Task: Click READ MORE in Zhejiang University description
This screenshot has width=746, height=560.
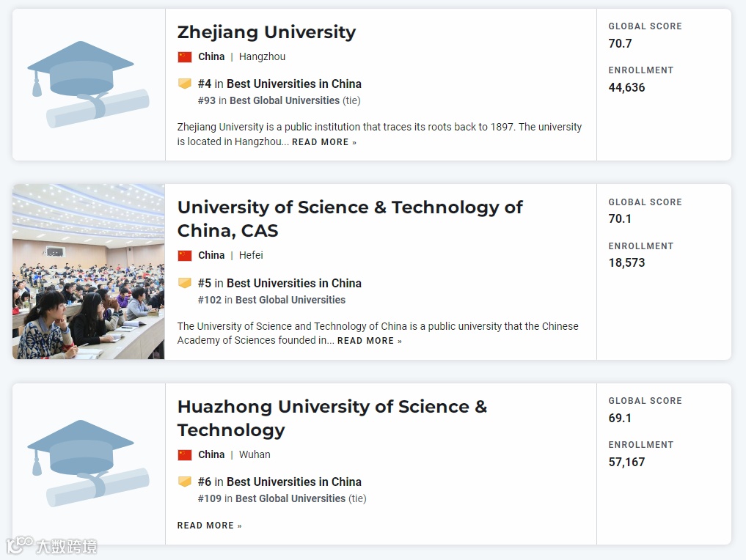Action: tap(323, 142)
